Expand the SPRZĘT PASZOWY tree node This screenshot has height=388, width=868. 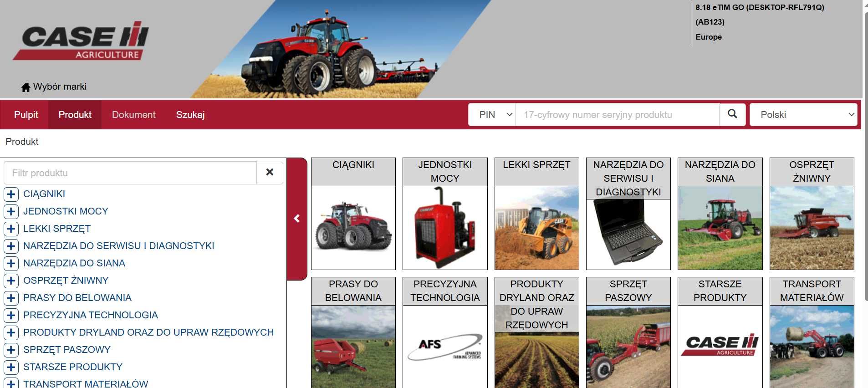click(11, 350)
